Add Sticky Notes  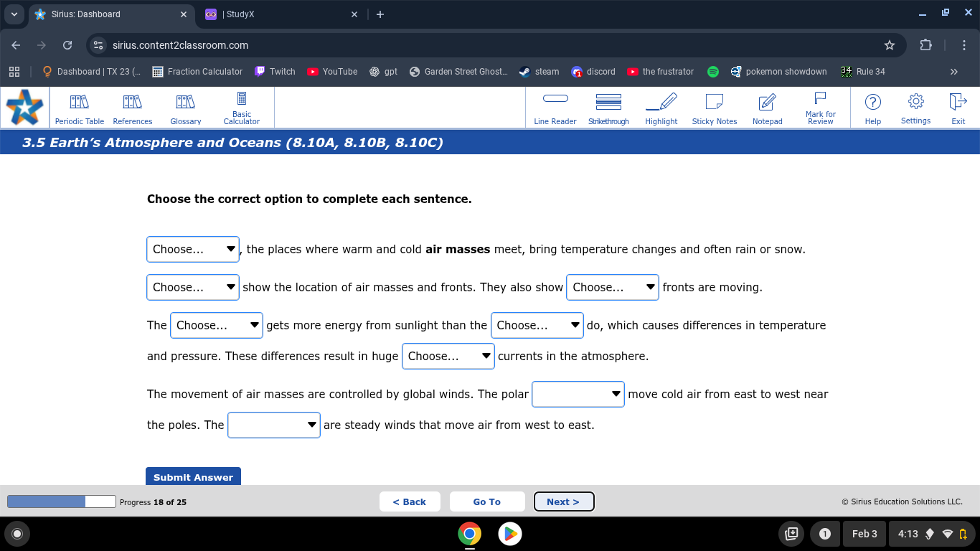tap(715, 108)
